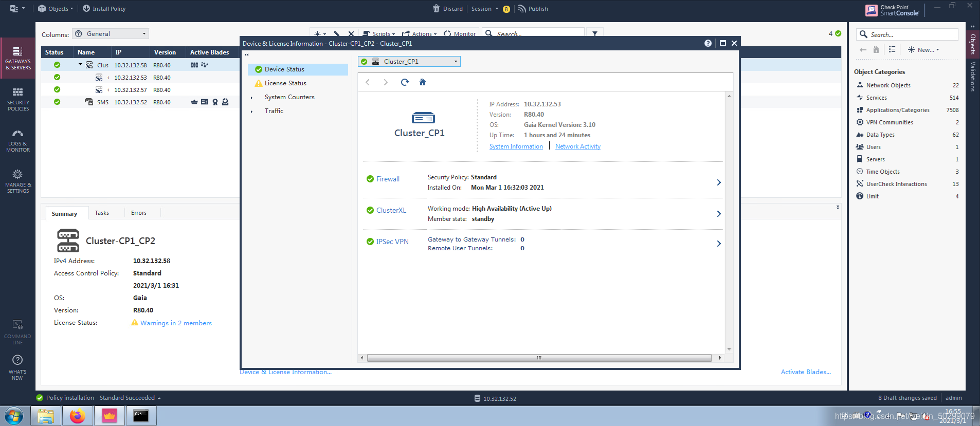The width and height of the screenshot is (980, 426).
Task: Publish the session changes
Action: point(533,9)
